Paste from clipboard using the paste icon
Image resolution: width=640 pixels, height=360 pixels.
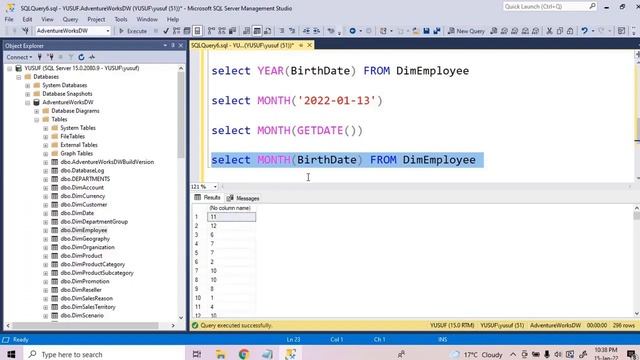coord(570,31)
